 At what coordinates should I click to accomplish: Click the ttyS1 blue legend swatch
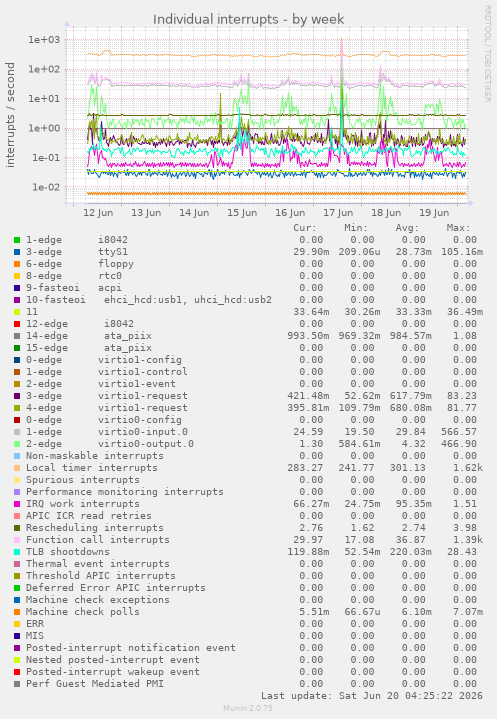(x=17, y=252)
